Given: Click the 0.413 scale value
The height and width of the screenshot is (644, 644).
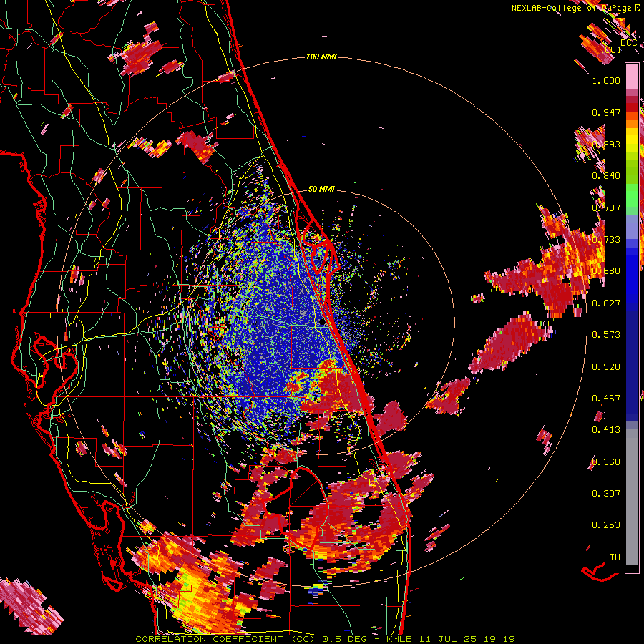Looking at the screenshot, I should tap(606, 429).
